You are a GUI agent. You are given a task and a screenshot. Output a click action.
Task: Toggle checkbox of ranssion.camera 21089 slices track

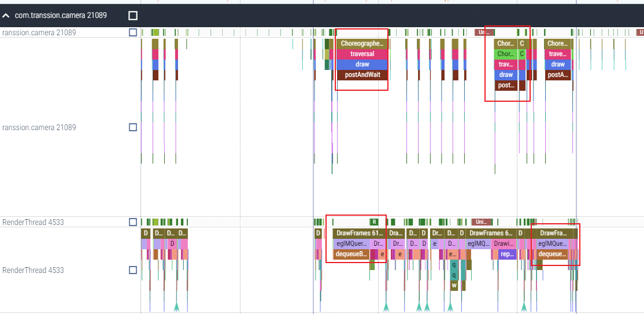(x=132, y=127)
